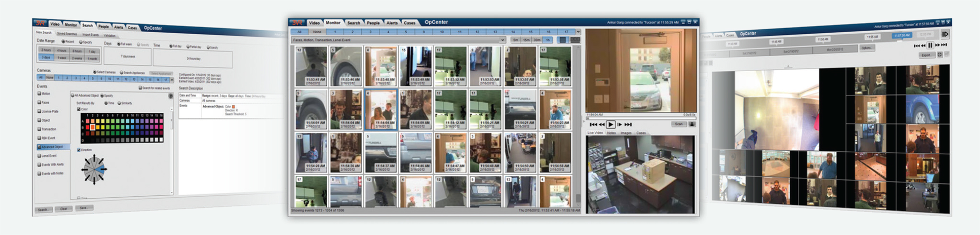Select the direction wheel right arrow

tap(105, 169)
